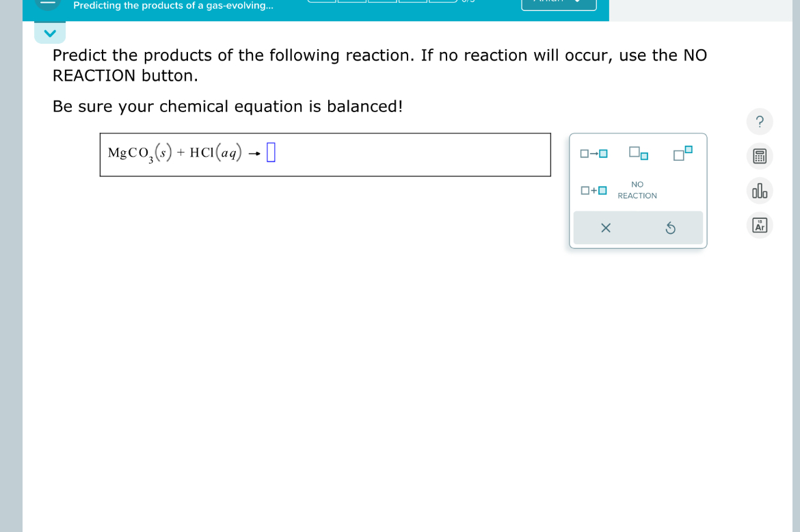The width and height of the screenshot is (800, 532).
Task: Click the first progress square at the top
Action: pos(321,2)
